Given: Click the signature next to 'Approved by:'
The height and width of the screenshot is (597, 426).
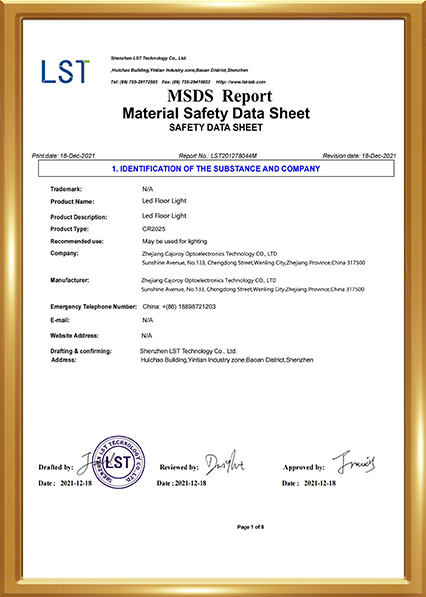Looking at the screenshot, I should (x=354, y=462).
